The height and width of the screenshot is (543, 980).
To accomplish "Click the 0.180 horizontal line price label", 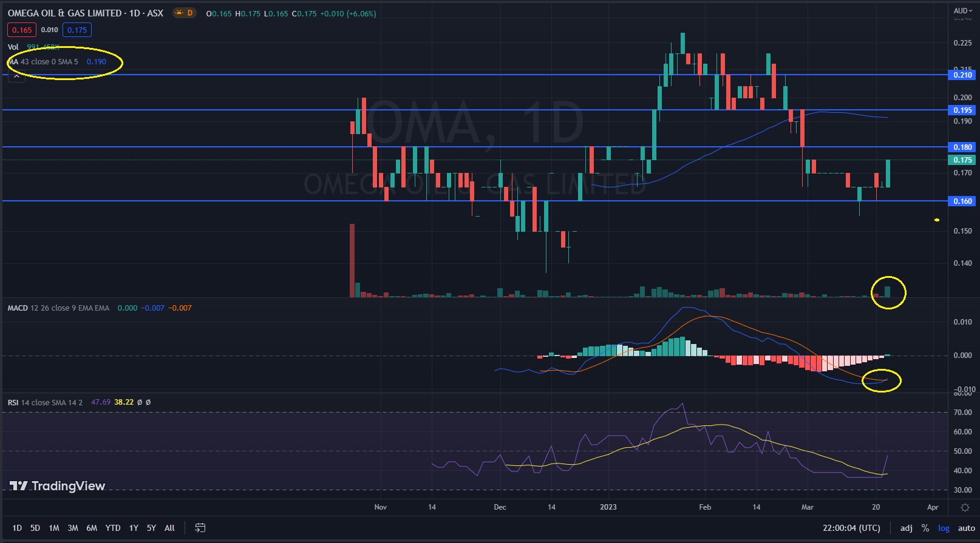I will 962,147.
